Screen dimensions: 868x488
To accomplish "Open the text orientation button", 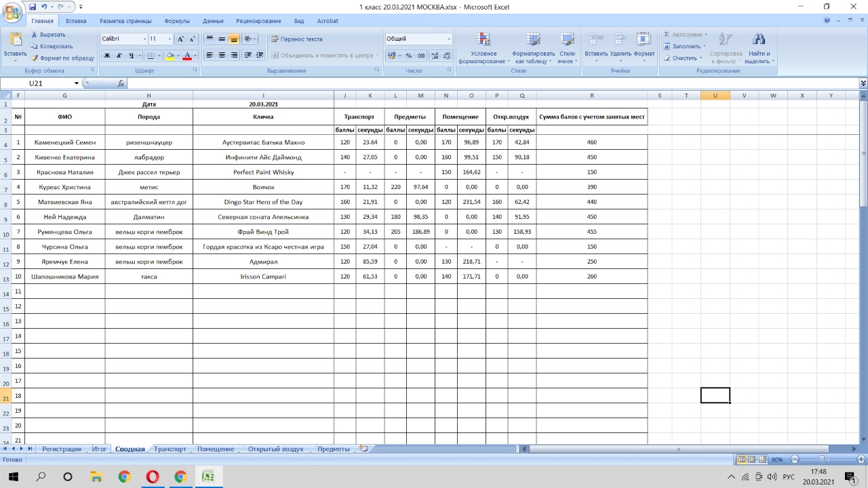I will pos(249,39).
